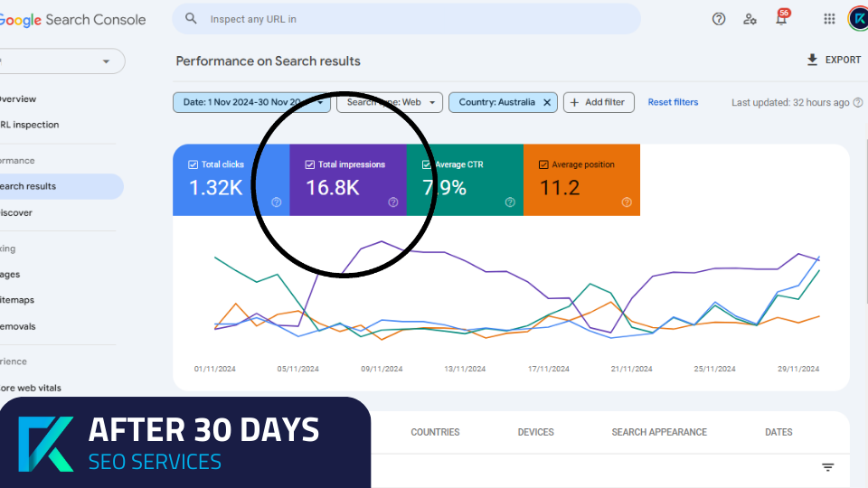Open help icon on Total clicks card
This screenshot has height=488, width=868.
click(277, 202)
